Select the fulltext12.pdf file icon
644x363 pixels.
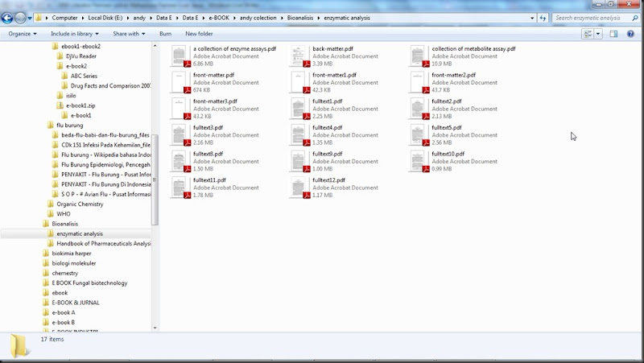pyautogui.click(x=299, y=188)
